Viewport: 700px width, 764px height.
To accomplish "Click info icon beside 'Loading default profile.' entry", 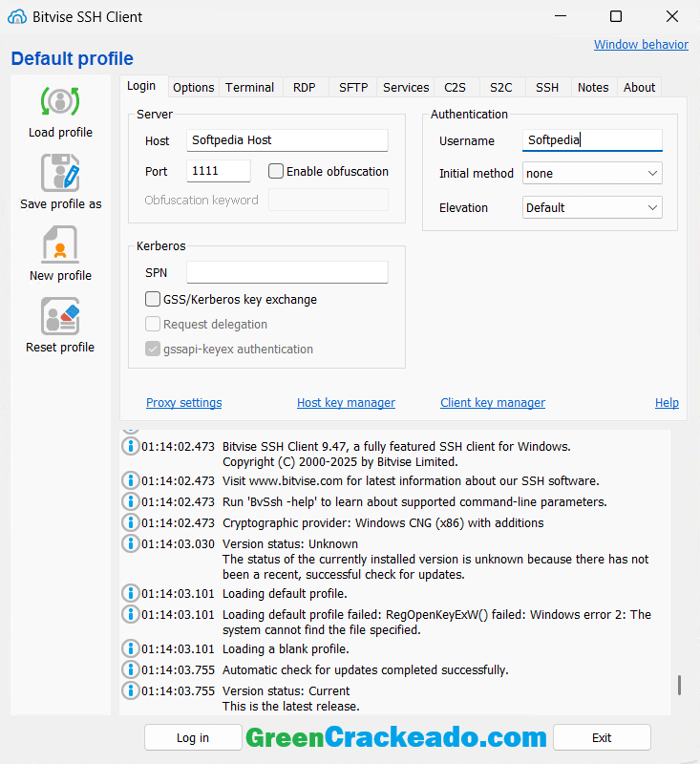I will point(130,593).
